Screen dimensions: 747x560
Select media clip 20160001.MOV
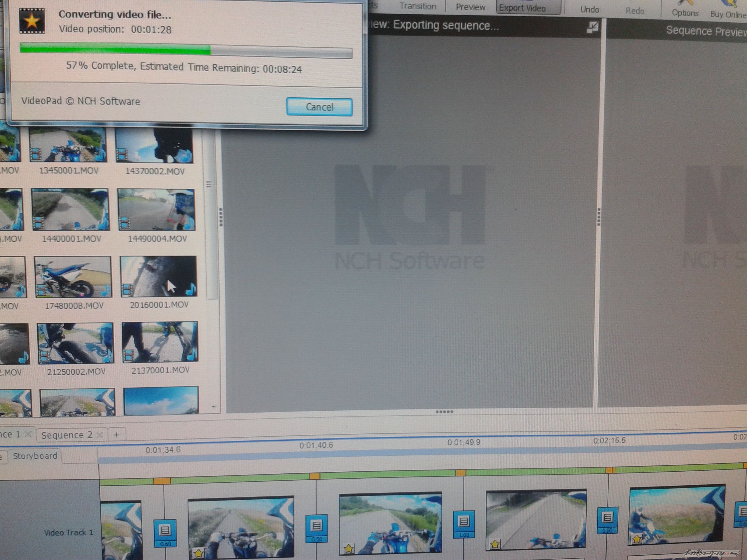click(x=159, y=282)
